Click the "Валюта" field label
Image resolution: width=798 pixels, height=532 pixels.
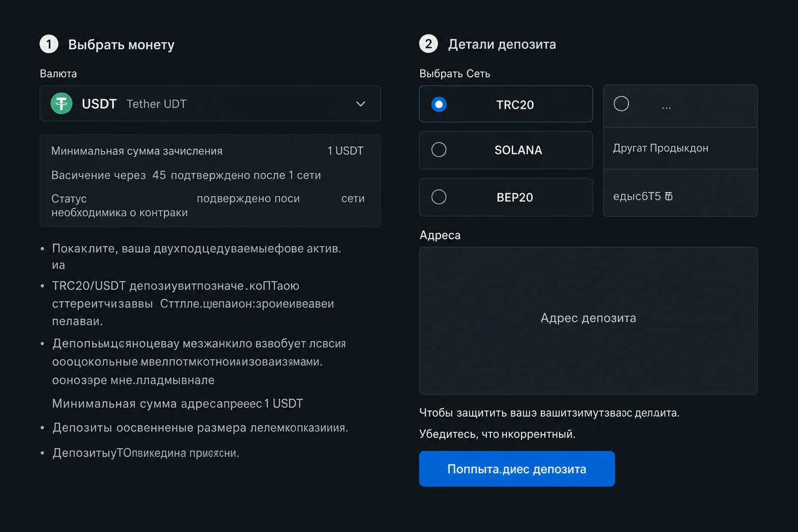click(x=58, y=74)
